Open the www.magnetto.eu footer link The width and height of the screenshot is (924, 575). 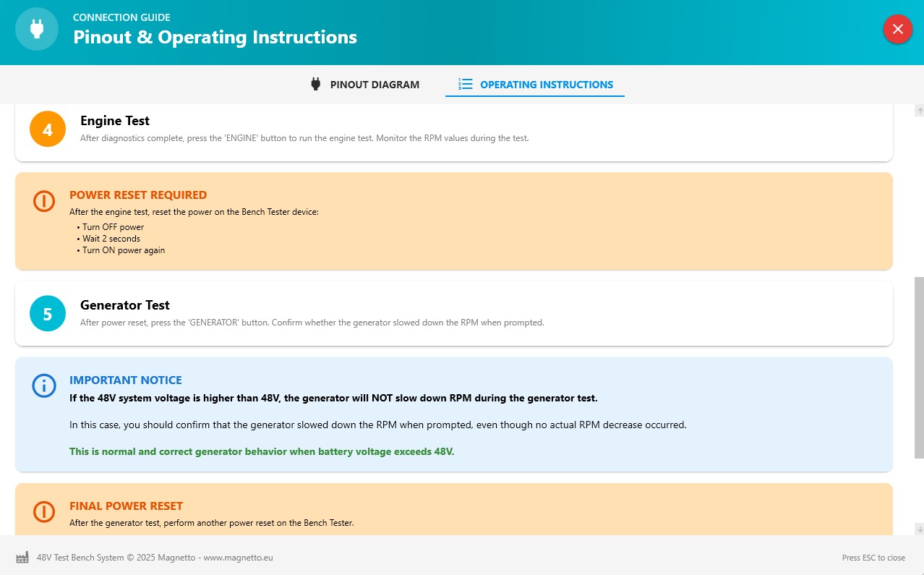point(238,558)
